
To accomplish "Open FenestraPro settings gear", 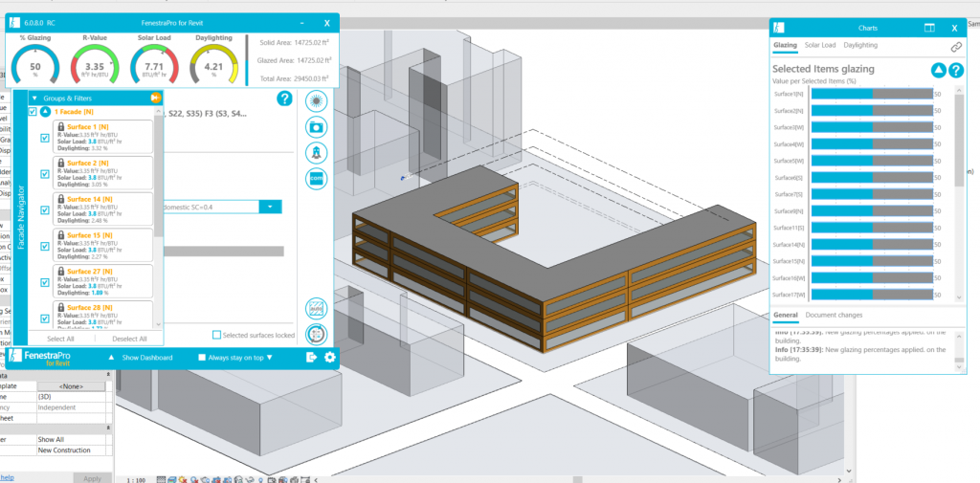I will tap(329, 358).
